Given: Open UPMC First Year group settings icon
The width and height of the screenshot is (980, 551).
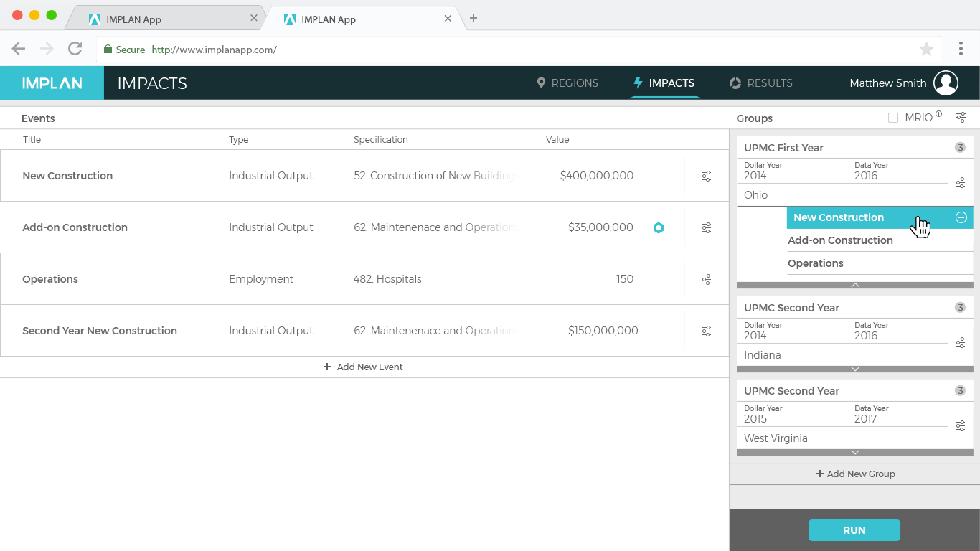Looking at the screenshot, I should pyautogui.click(x=961, y=183).
